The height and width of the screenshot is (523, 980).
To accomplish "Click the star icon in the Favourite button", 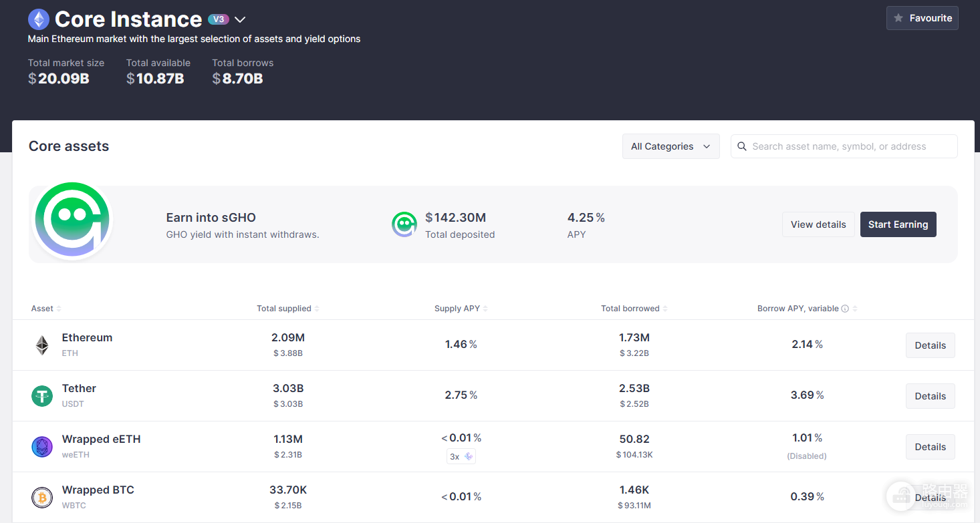I will pyautogui.click(x=898, y=18).
